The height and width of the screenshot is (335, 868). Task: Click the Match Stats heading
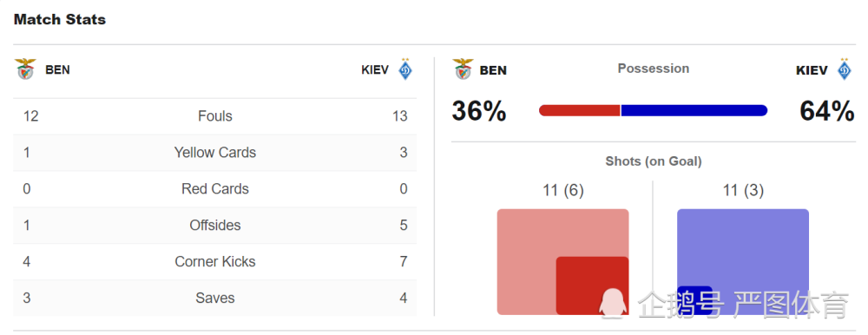[x=60, y=19]
